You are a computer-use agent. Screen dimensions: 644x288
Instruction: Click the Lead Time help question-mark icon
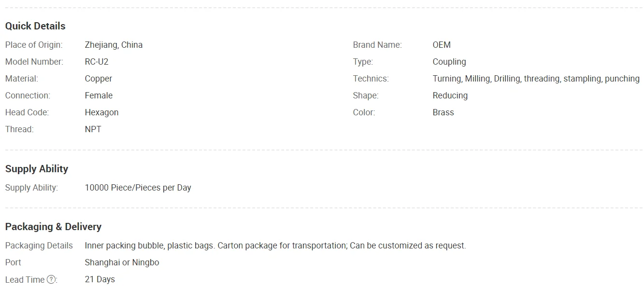tap(51, 279)
